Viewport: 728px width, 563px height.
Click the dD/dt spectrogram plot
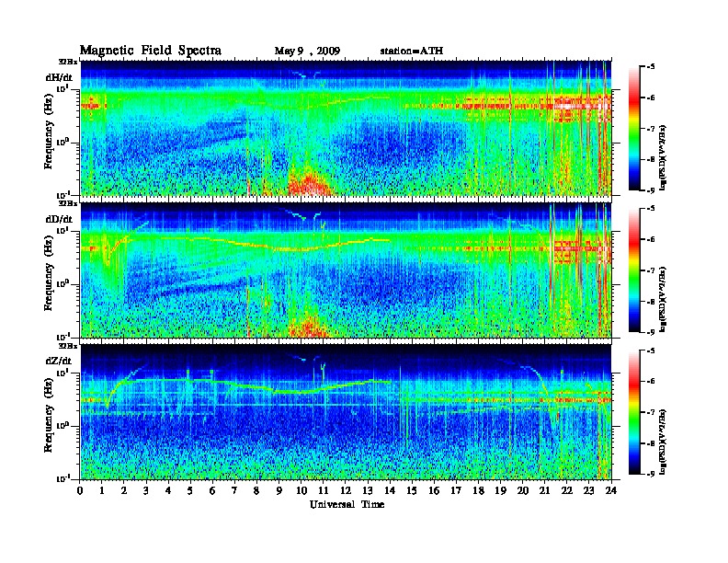pyautogui.click(x=347, y=270)
